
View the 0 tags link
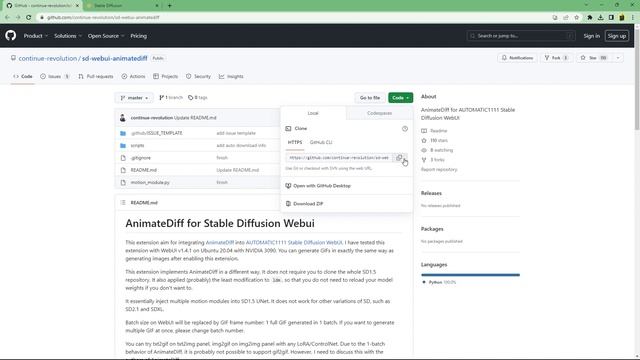point(198,98)
